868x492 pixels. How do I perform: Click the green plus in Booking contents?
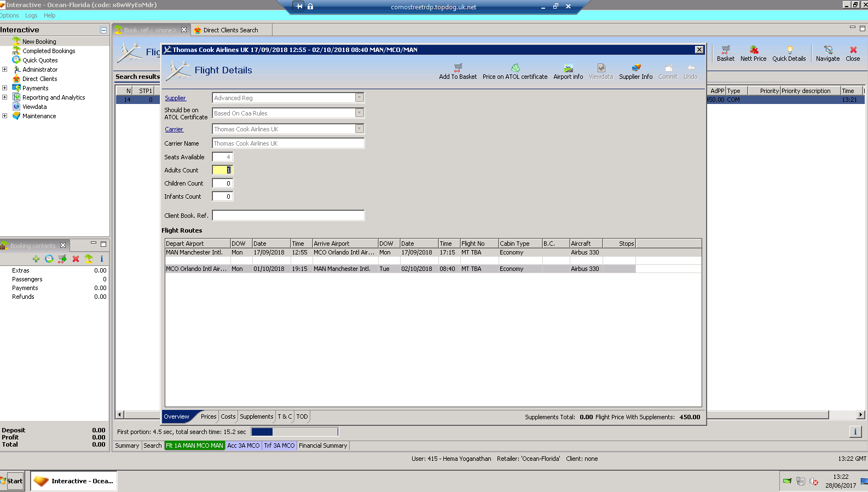click(36, 259)
